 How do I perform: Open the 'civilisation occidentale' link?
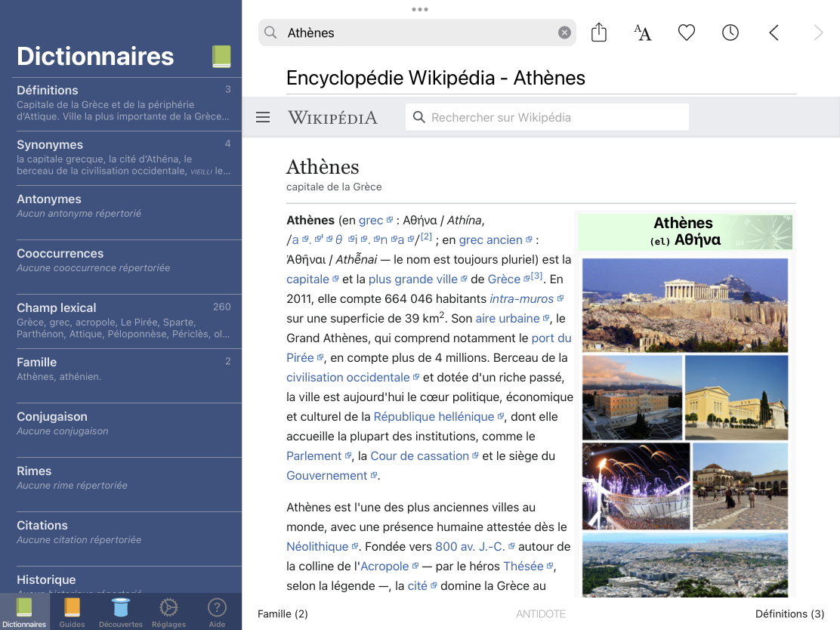347,377
